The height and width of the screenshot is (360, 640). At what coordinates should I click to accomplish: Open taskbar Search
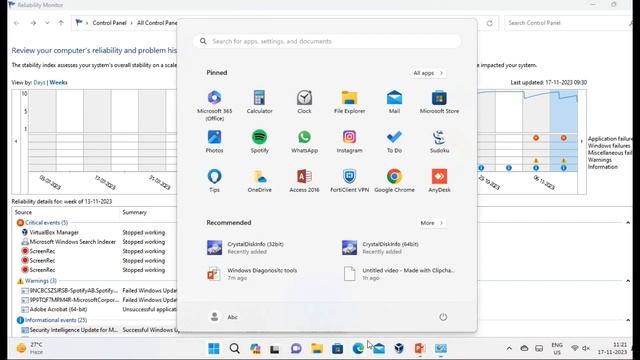(234, 348)
